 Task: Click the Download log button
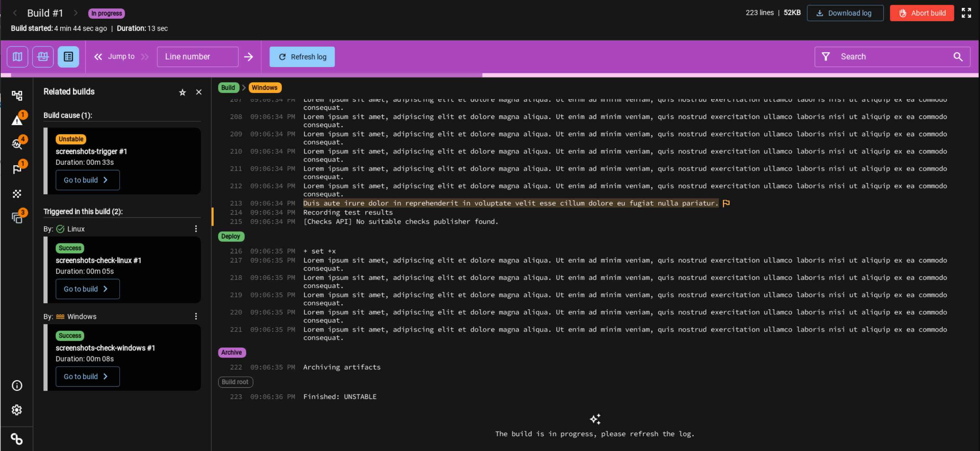pyautogui.click(x=844, y=13)
